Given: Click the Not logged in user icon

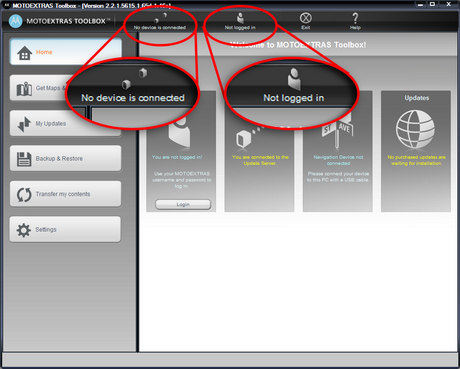Looking at the screenshot, I should pos(240,18).
